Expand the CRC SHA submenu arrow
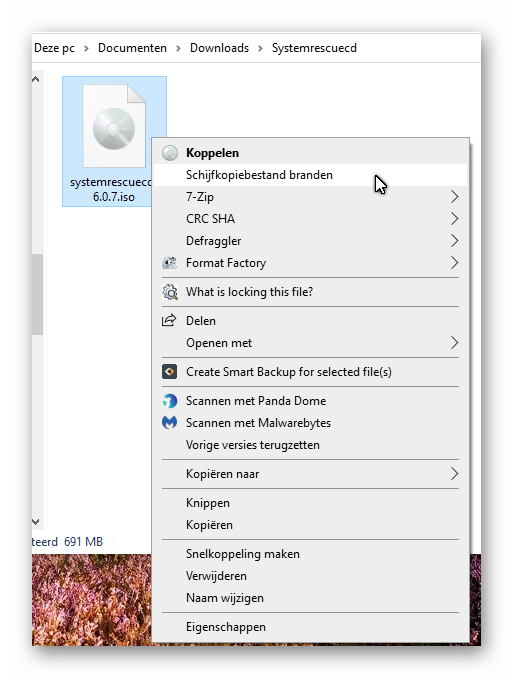This screenshot has height=678, width=513. pos(454,219)
